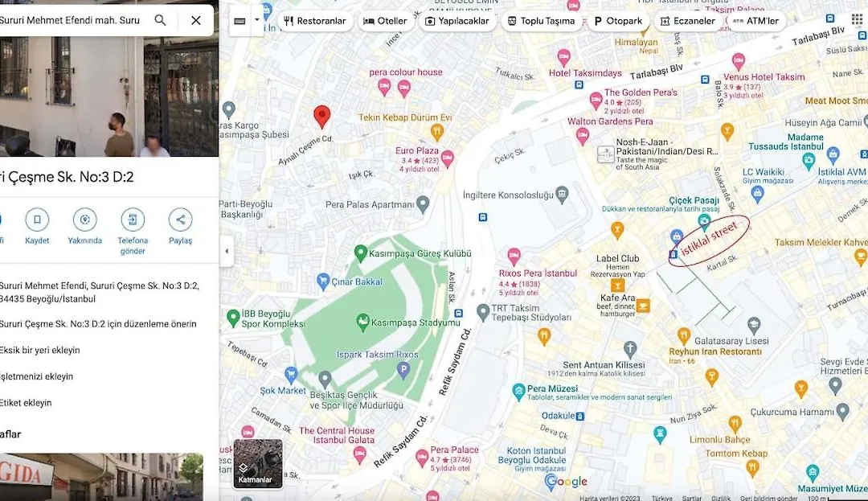
Task: Collapse the side panel with the arrow
Action: (227, 252)
